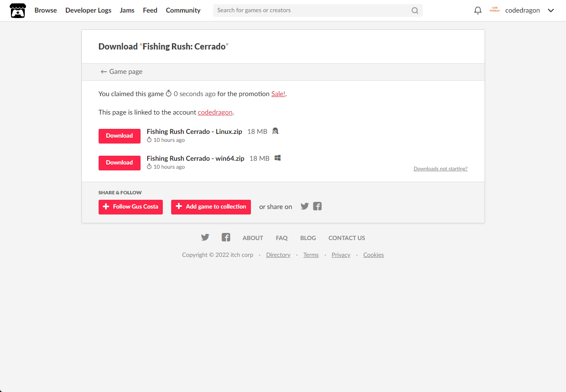The height and width of the screenshot is (392, 566).
Task: Open the FAQ footer link
Action: [282, 238]
